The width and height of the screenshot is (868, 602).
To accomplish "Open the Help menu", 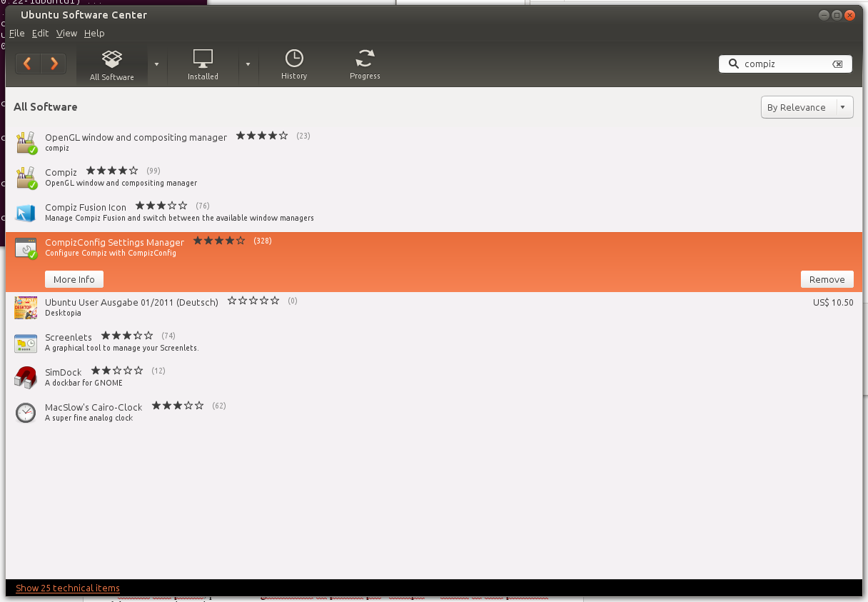I will pyautogui.click(x=94, y=33).
